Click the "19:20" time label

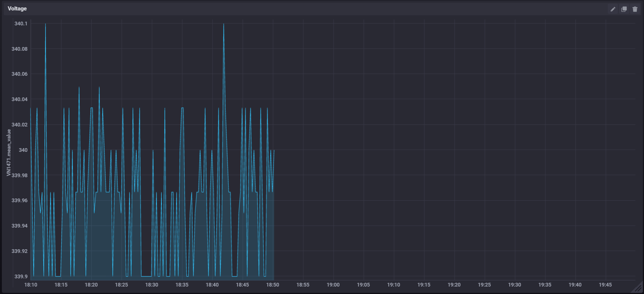coord(454,285)
